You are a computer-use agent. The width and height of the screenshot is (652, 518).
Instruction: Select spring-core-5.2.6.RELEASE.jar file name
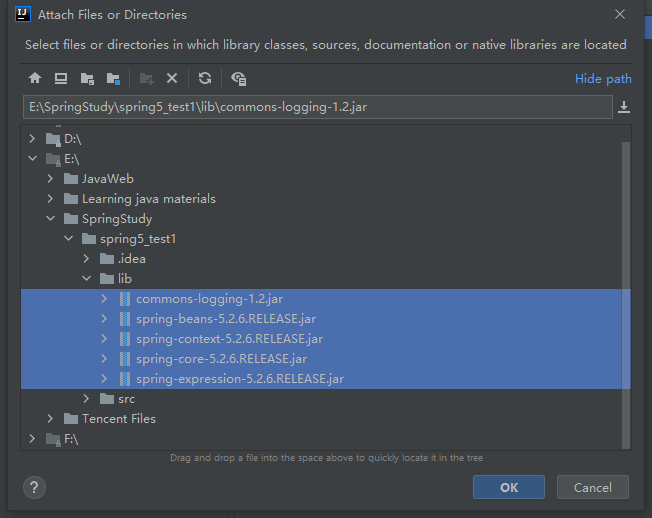pos(222,359)
